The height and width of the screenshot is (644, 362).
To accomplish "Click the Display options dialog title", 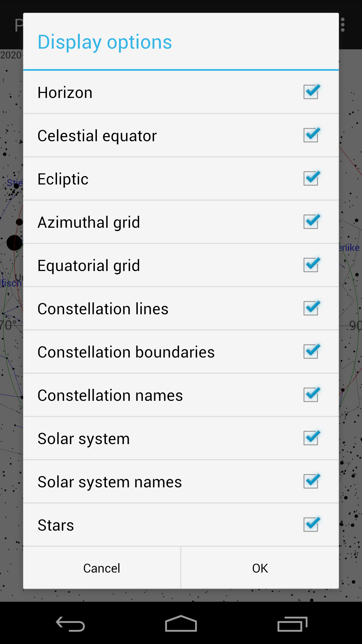I will (105, 42).
